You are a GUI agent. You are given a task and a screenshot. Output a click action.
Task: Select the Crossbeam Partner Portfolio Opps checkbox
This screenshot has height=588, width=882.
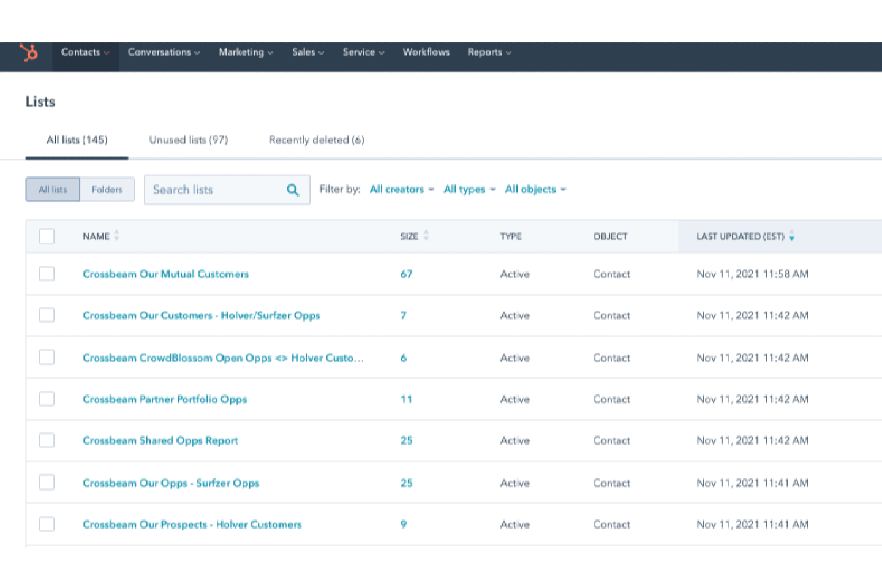coord(47,399)
